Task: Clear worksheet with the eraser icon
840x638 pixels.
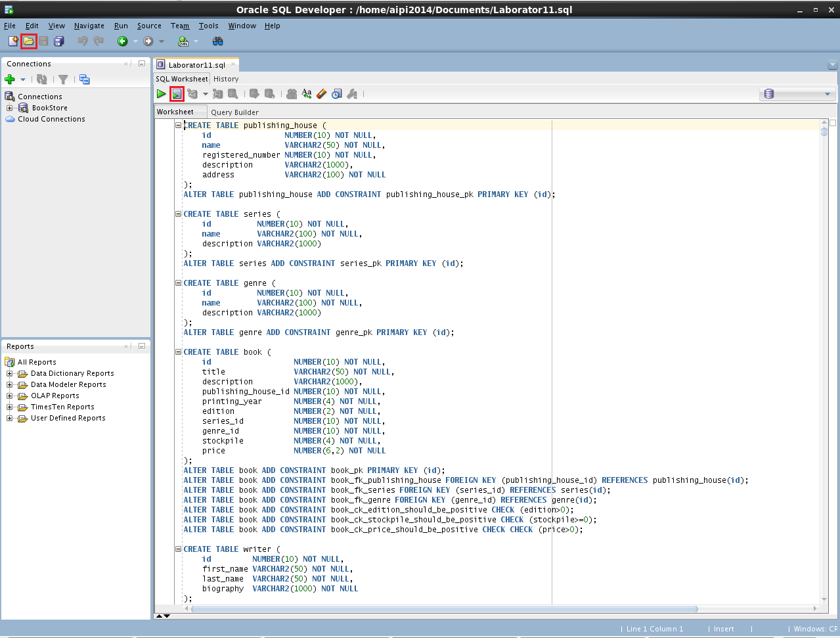Action: pos(322,94)
